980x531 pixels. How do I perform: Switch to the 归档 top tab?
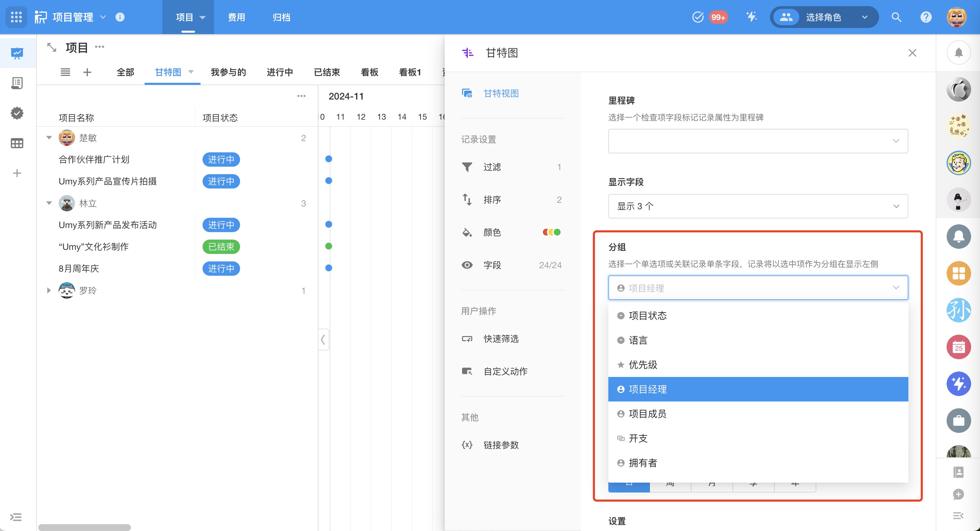point(281,17)
